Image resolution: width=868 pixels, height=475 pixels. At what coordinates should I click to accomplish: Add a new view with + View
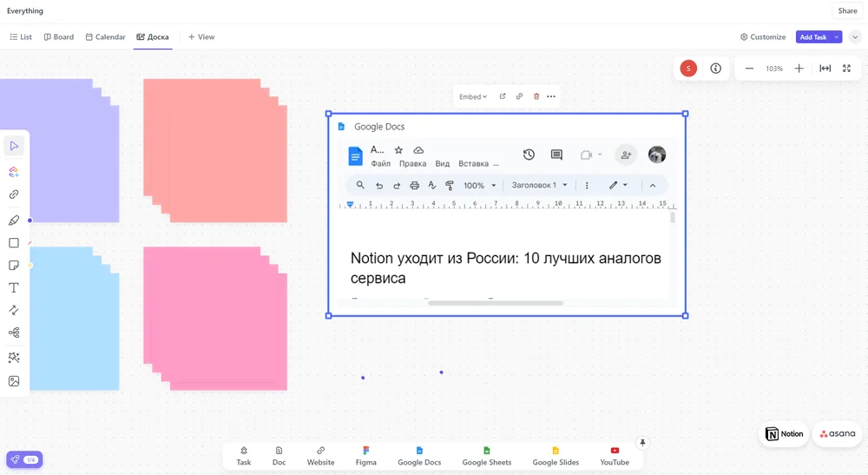pyautogui.click(x=201, y=37)
